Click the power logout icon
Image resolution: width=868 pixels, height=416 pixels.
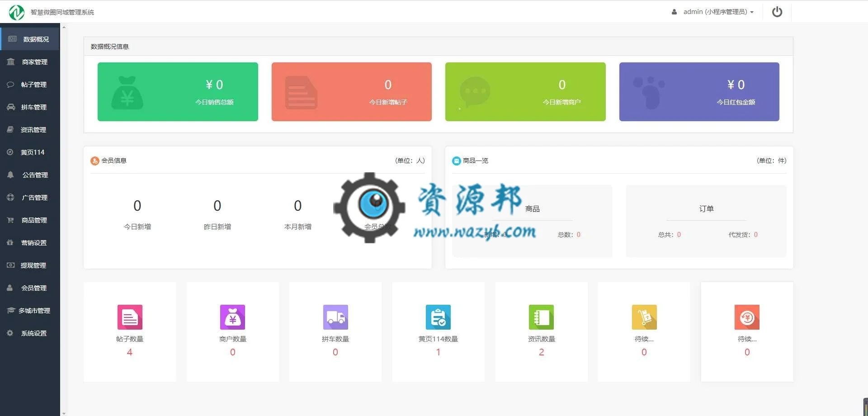777,12
